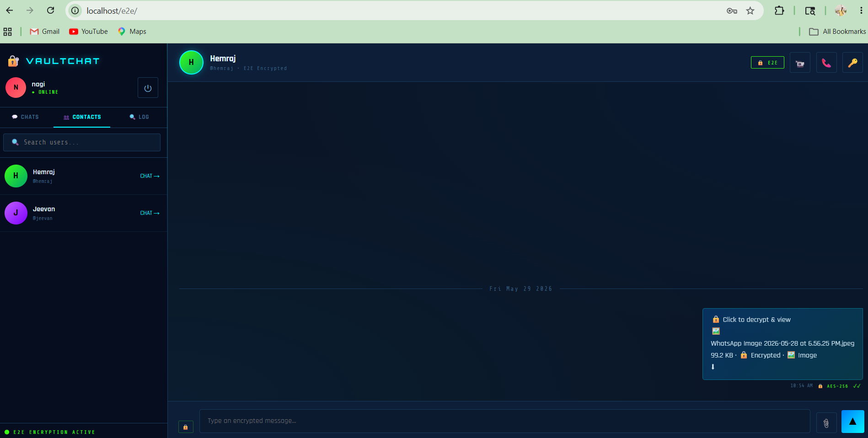Click the VaultChat lock logo
Screen dimensions: 868x438
click(13, 61)
